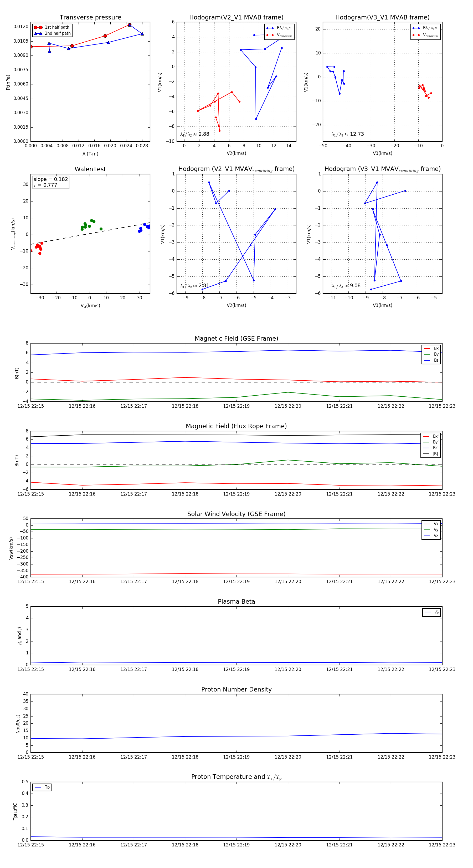Click 'Hodogram (V2_V1 MVAV remaining frame)' title
Viewport: 473px width, 868px height.
[x=236, y=169]
